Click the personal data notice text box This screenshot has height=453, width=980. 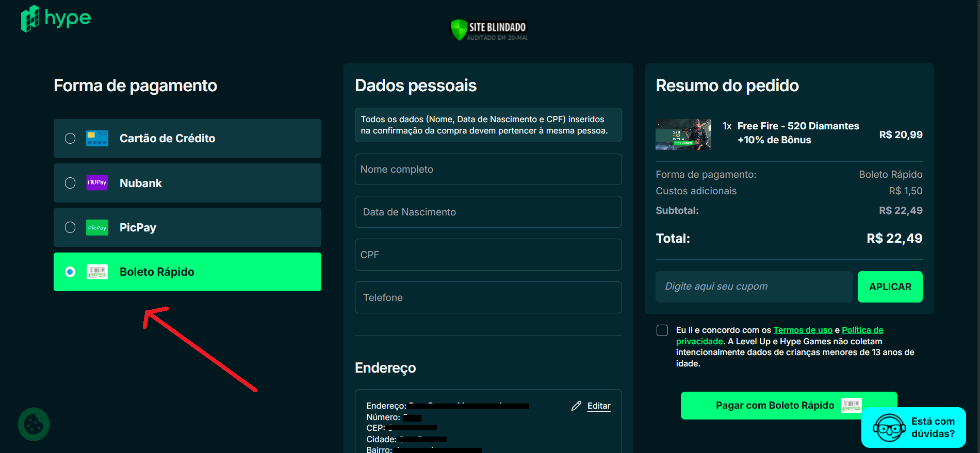[x=488, y=125]
